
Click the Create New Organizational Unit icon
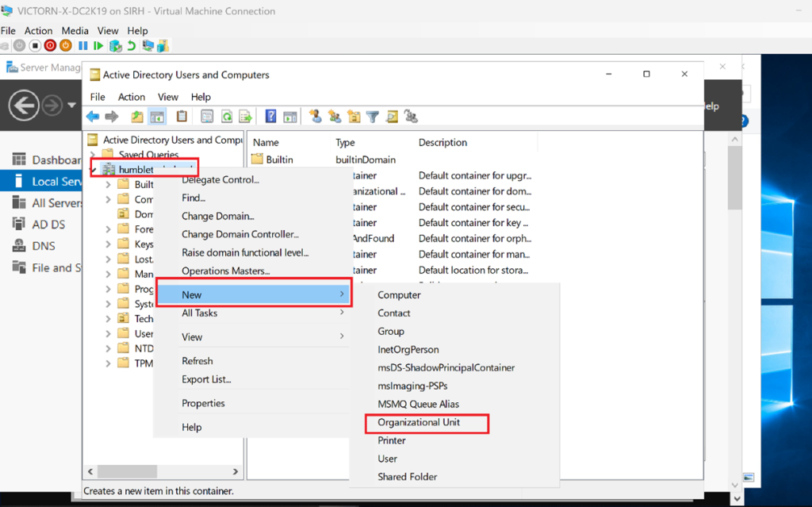354,117
